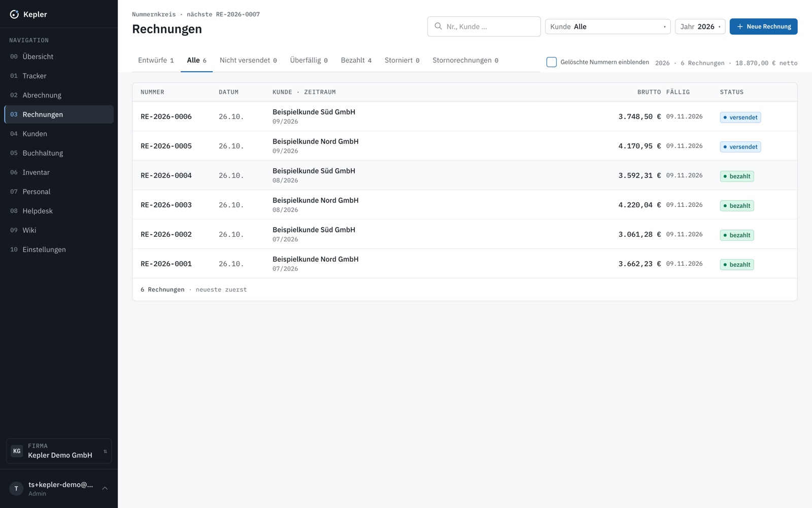812x508 pixels.
Task: Enable Gelöschte Nummern einblenden checkbox
Action: coord(551,62)
